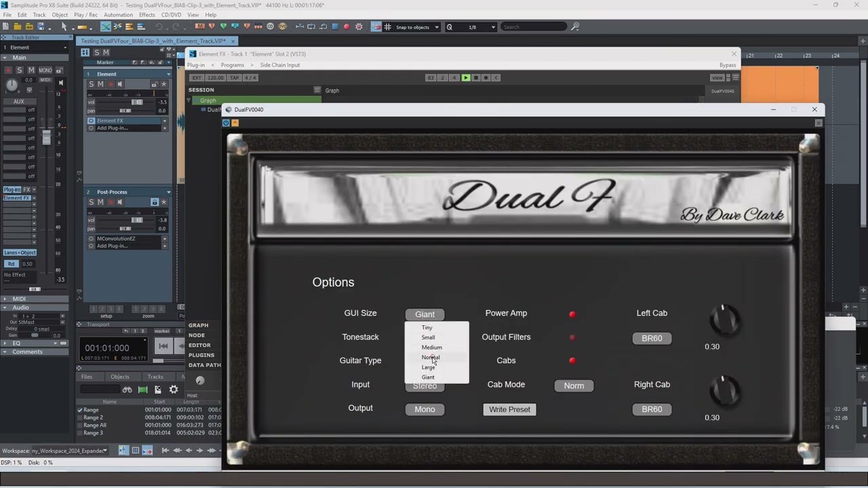The height and width of the screenshot is (488, 868).
Task: Select Large from GUI size list
Action: pyautogui.click(x=428, y=367)
